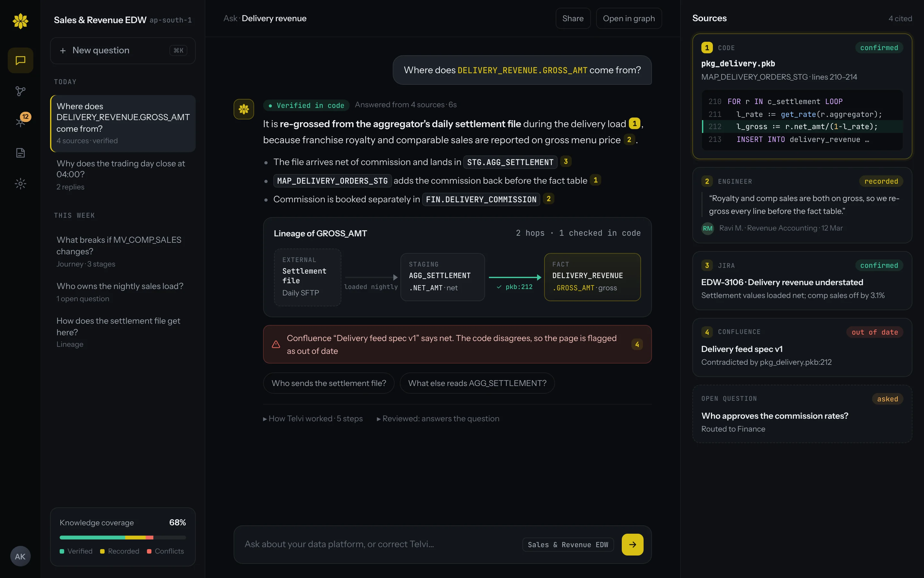
Task: Ask 'Who sends the settlement file?' suggestion
Action: click(x=328, y=383)
